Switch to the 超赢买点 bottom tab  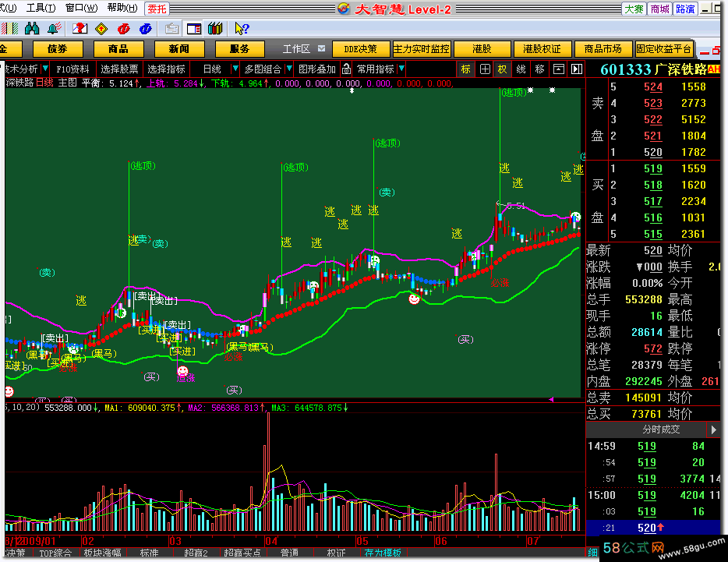click(242, 553)
